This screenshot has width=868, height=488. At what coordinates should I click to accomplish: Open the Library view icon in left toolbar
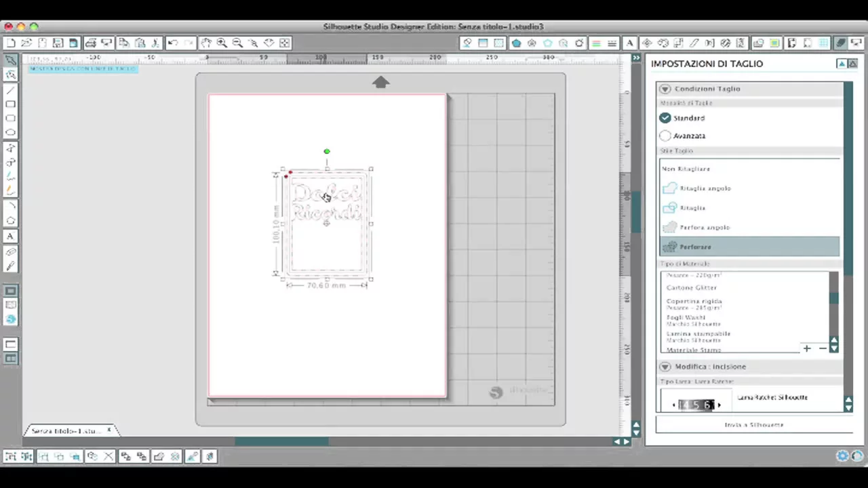pos(10,305)
